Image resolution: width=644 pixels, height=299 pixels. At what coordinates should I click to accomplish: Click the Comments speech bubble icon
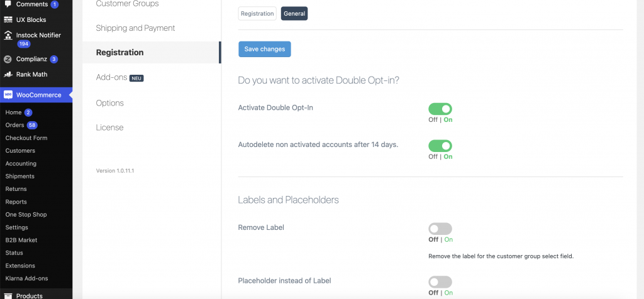(x=8, y=4)
